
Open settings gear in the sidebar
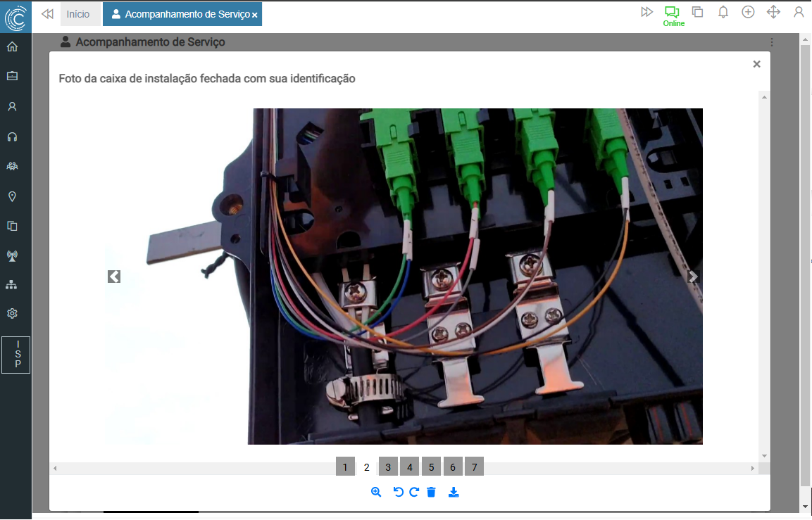tap(12, 313)
